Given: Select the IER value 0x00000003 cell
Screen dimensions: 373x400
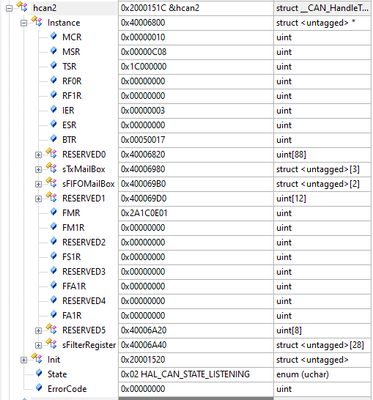Looking at the screenshot, I should (x=196, y=111).
